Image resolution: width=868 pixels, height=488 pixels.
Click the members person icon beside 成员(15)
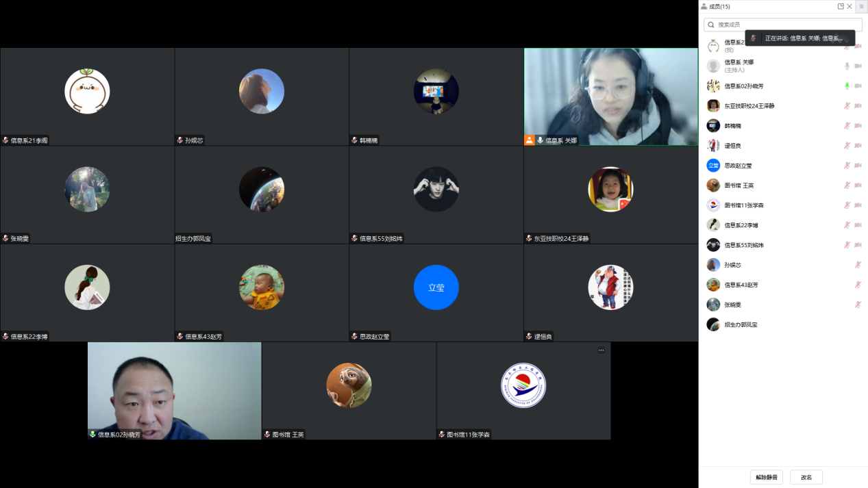point(704,6)
